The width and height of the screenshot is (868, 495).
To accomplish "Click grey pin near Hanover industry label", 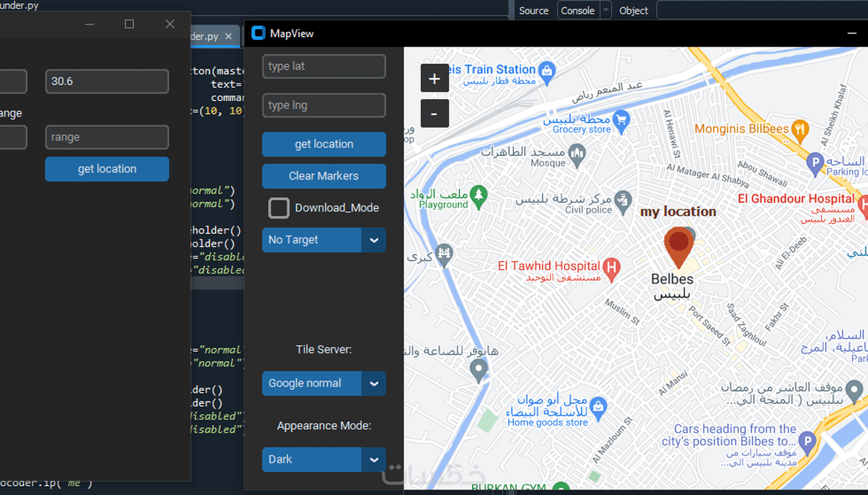I will point(478,371).
